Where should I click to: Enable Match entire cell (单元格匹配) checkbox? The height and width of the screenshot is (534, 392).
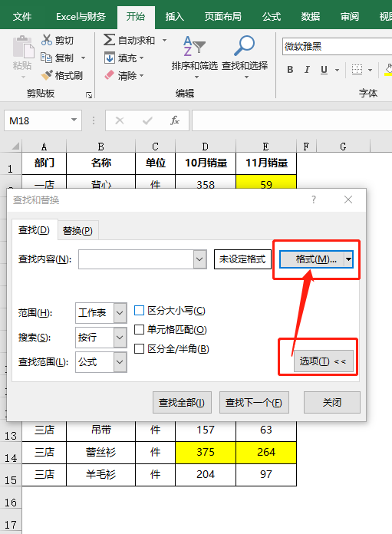140,329
